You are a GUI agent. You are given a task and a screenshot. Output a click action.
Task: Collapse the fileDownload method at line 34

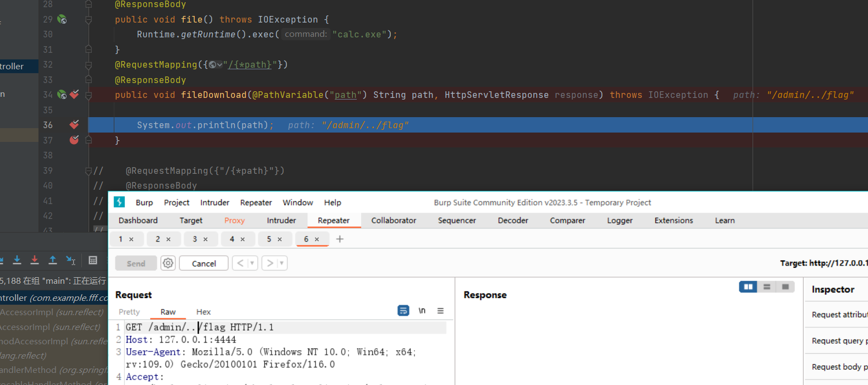89,95
